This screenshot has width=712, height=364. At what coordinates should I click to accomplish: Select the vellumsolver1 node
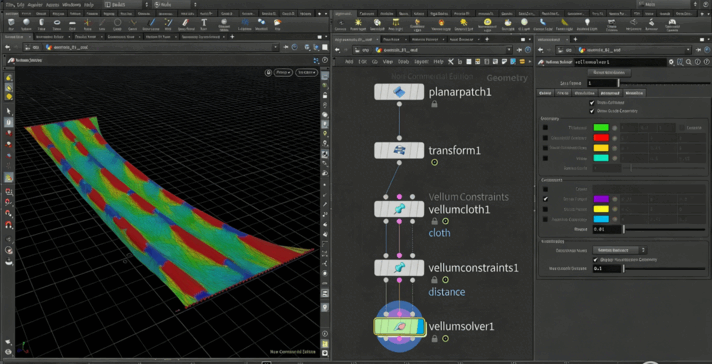[x=399, y=326]
